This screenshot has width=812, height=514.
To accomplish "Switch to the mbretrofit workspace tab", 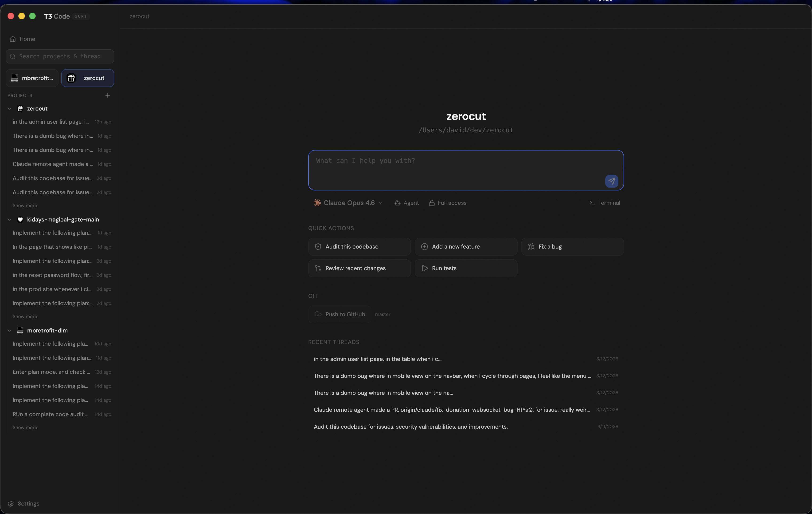I will (31, 78).
